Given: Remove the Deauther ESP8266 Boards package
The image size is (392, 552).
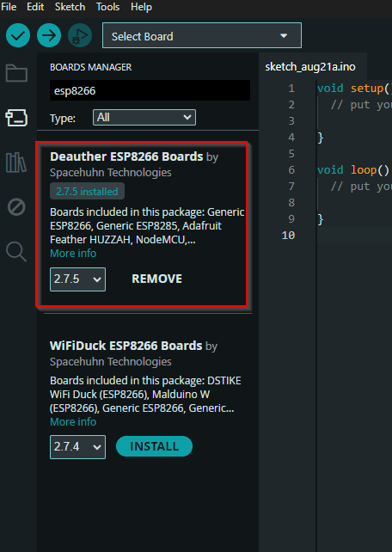Looking at the screenshot, I should [157, 279].
